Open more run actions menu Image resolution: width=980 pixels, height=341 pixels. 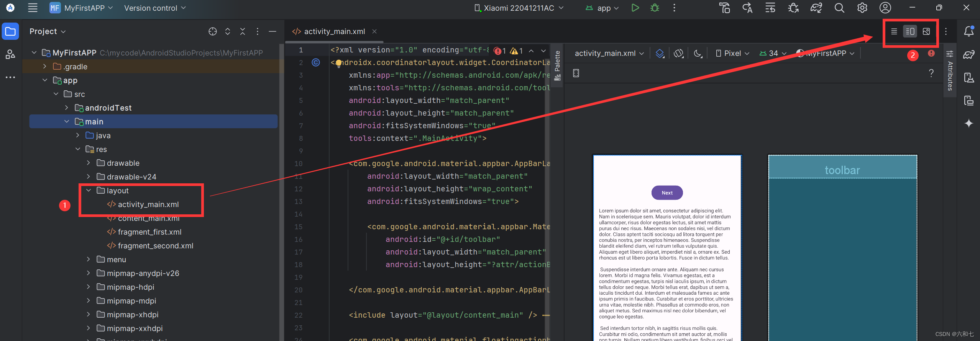[x=674, y=8]
